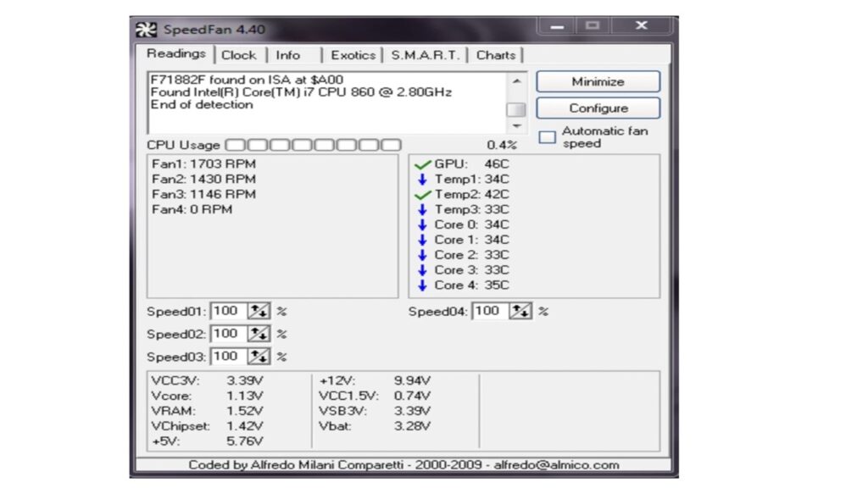Click the green checkmark beside Temp2

click(422, 194)
